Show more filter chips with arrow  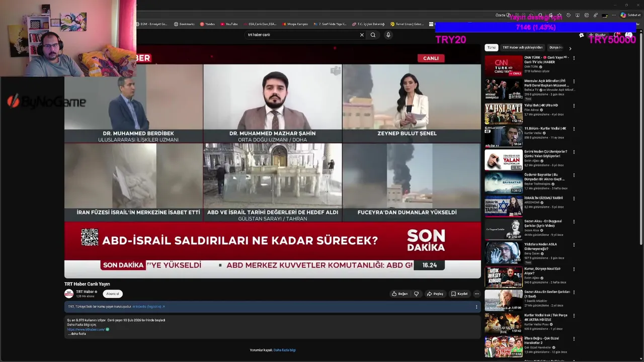point(570,48)
